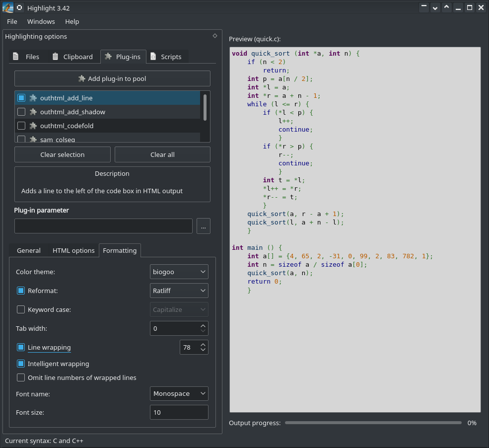Screen dimensions: 489x448
Task: Open the Font name Monospace dropdown
Action: 179,394
